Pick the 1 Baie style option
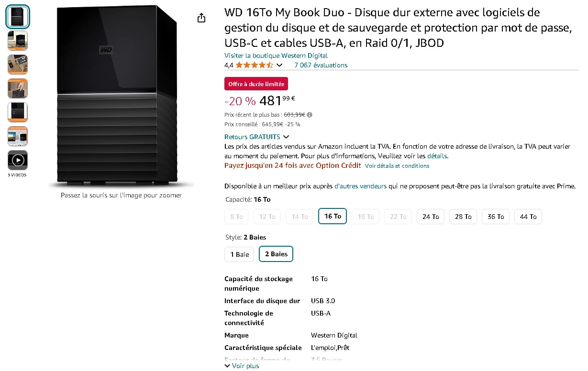 239,254
